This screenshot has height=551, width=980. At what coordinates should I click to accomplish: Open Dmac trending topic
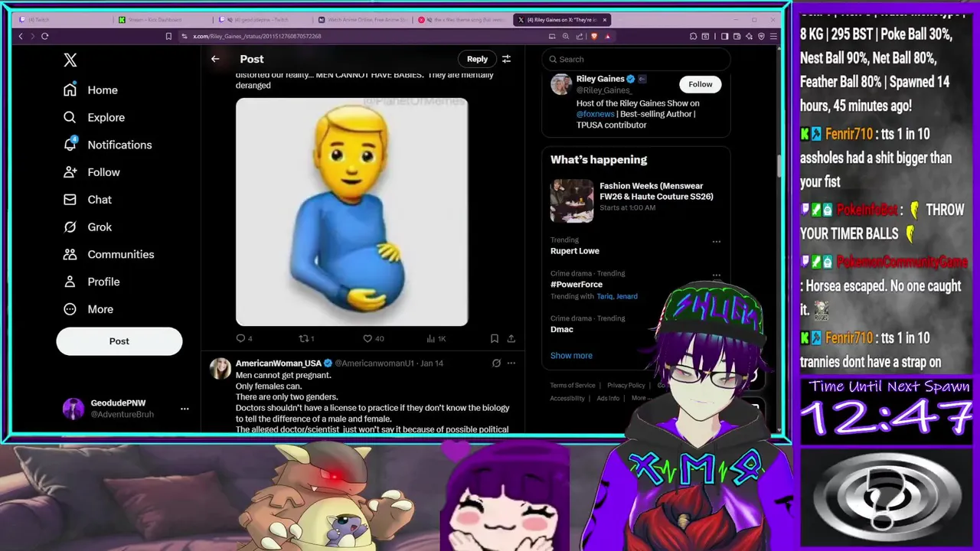[562, 329]
